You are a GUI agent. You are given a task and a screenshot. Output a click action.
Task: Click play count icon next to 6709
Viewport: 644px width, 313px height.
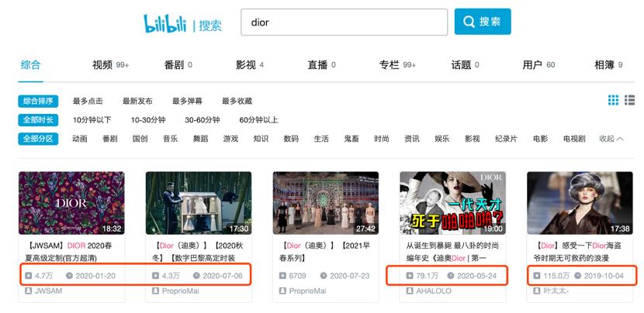[x=282, y=276]
